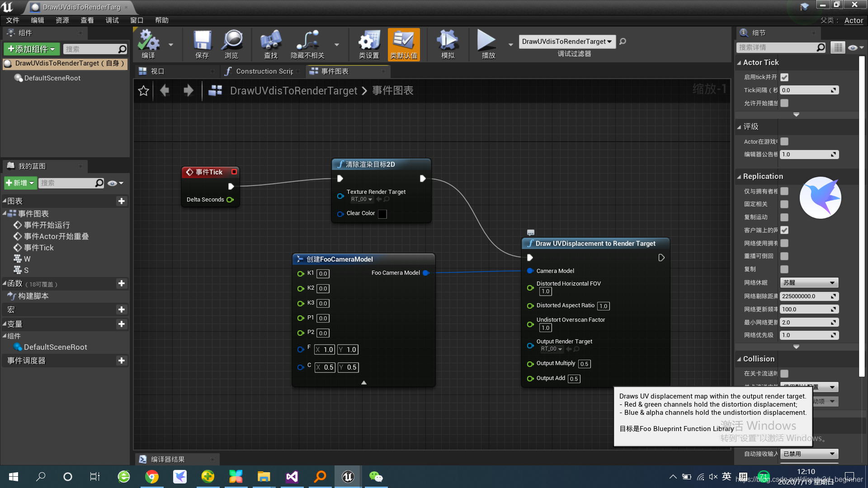Image resolution: width=868 pixels, height=488 pixels.
Task: Toggle the 复制运动 checkbox
Action: click(x=784, y=217)
